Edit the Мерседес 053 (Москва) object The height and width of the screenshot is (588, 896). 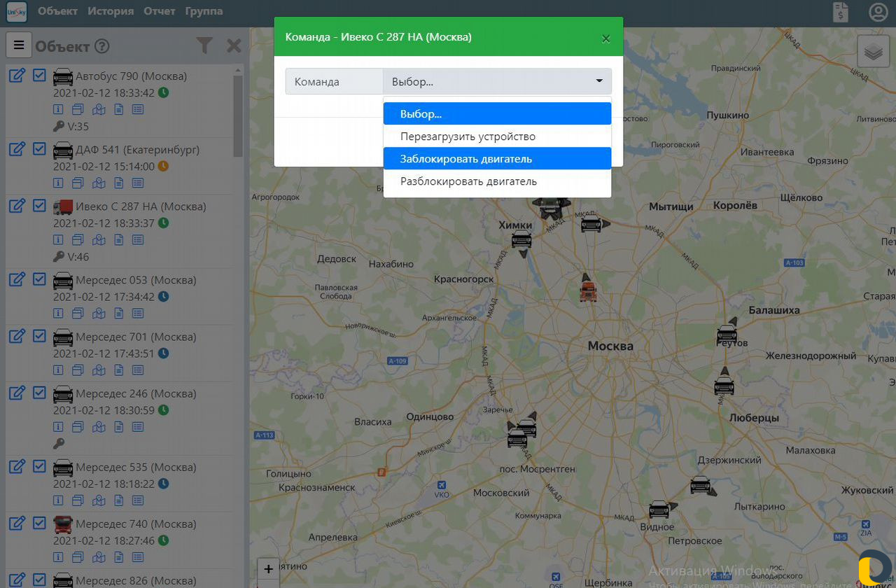tap(17, 279)
